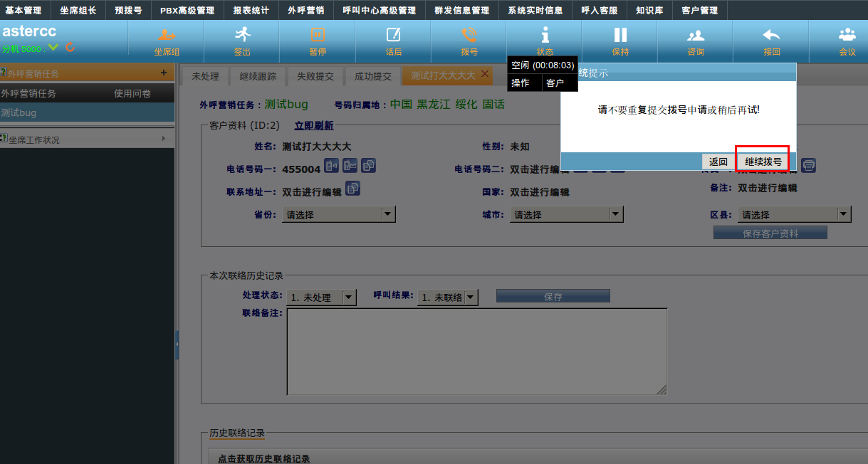Close the 测试打大大大大 tab
The image size is (868, 464).
[485, 74]
